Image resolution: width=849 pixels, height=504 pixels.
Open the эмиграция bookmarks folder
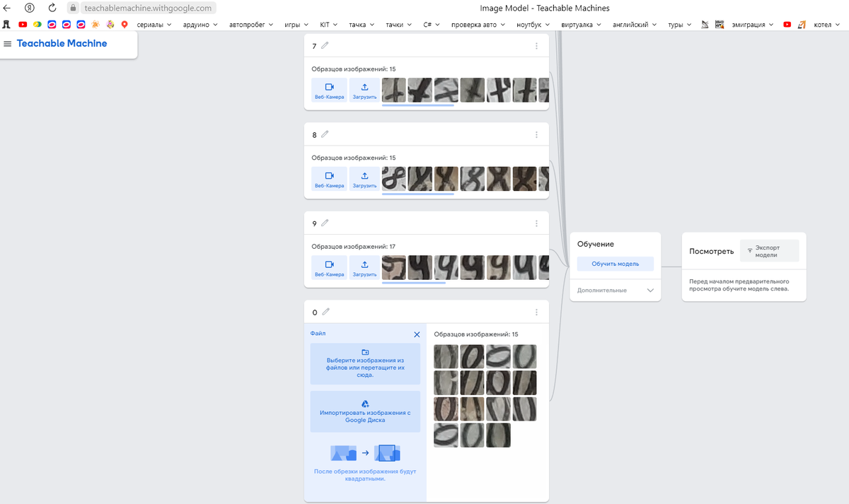point(753,24)
